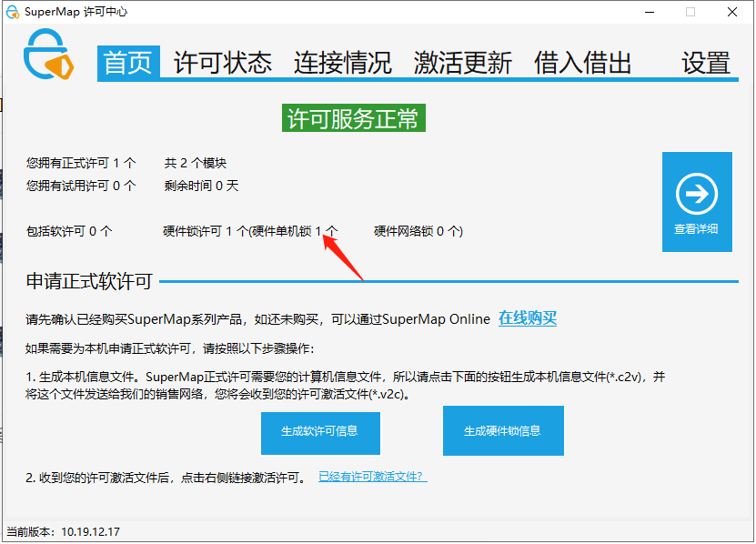Select the text 剩余时间 0 天
The height and width of the screenshot is (544, 756).
click(x=202, y=186)
